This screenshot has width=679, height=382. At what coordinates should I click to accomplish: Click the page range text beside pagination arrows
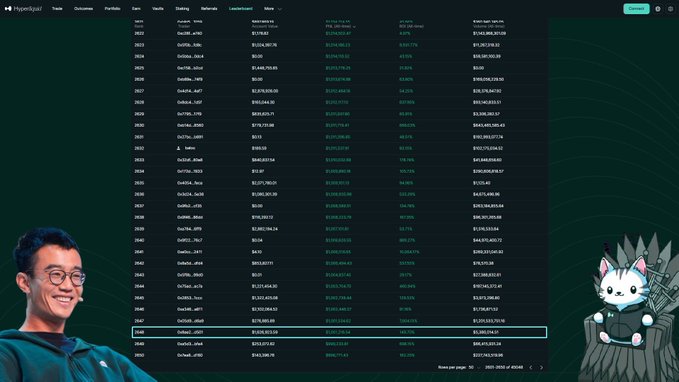[x=504, y=367]
